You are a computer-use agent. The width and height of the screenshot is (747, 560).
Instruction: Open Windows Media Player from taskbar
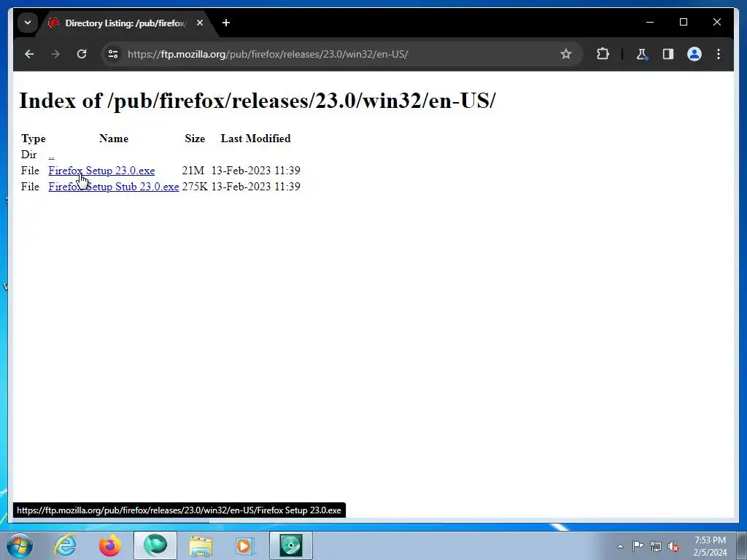point(245,545)
